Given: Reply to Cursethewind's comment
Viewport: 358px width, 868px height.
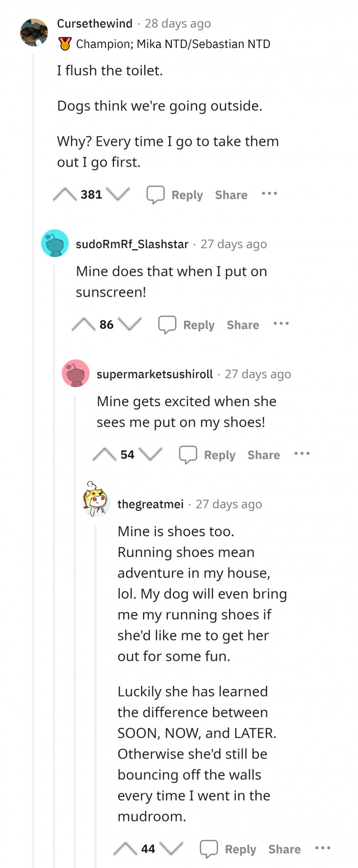Looking at the screenshot, I should 175,195.
